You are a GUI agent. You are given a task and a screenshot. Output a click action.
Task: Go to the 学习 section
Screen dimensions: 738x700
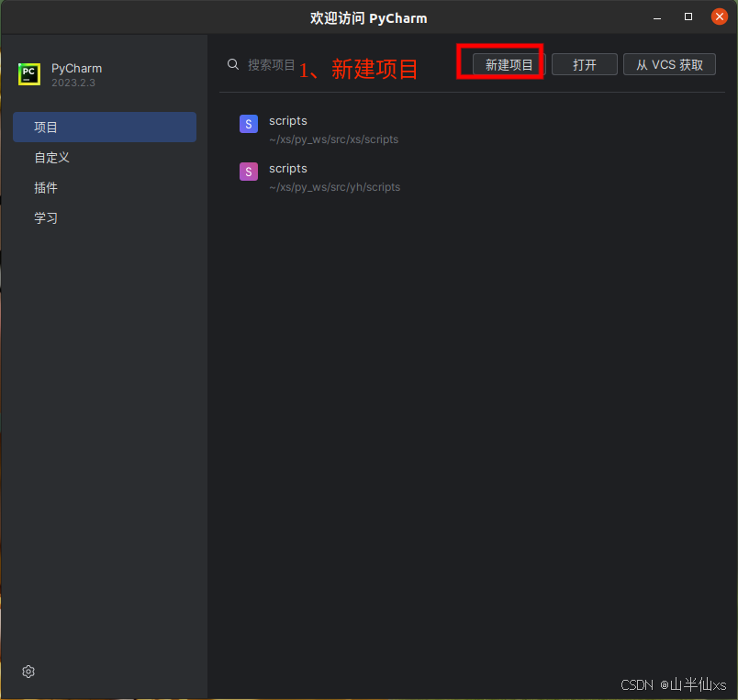pyautogui.click(x=105, y=218)
